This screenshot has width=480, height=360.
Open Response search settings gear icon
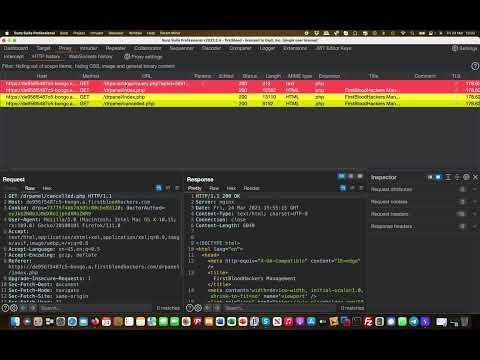198,308
